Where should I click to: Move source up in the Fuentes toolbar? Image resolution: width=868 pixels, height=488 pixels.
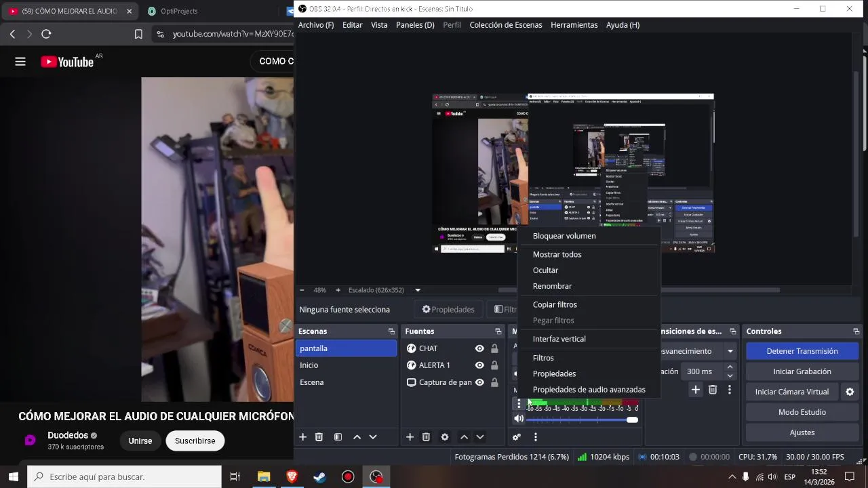tap(464, 437)
